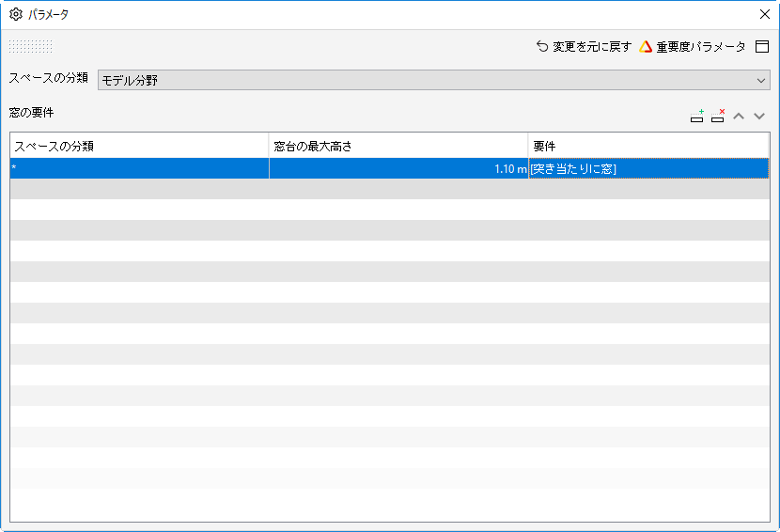Open 重要度パラメータ severity settings

click(693, 47)
